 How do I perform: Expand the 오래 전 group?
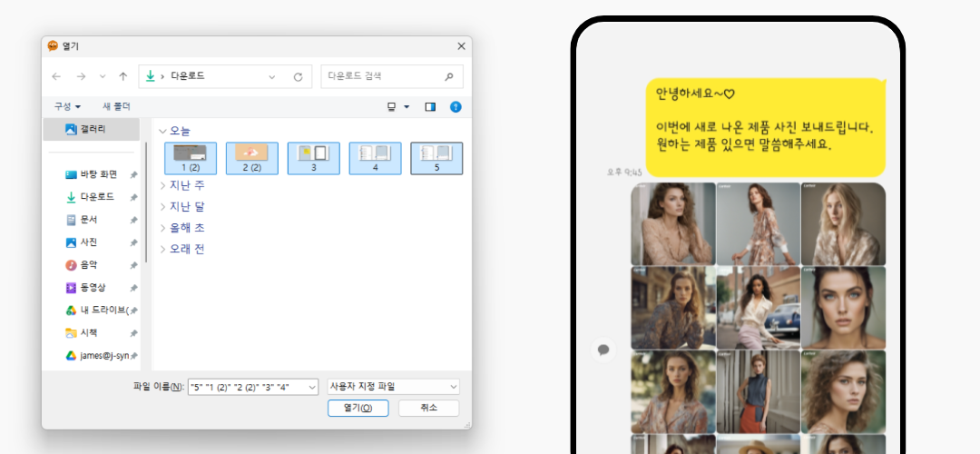[163, 249]
